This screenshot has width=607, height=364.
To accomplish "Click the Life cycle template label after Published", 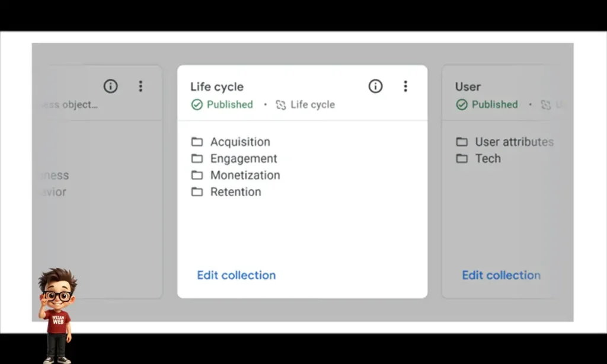I will (312, 105).
